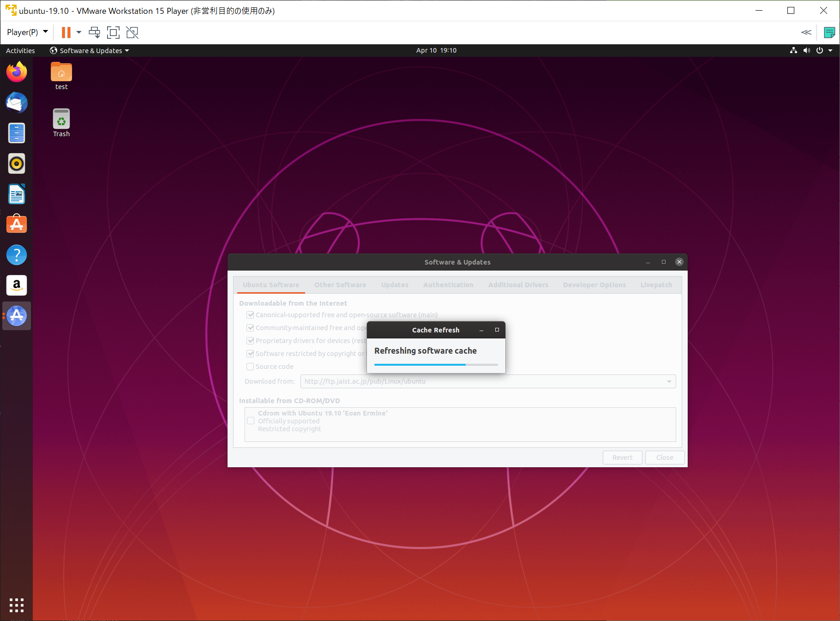Switch to the Livepatch tab

[656, 285]
